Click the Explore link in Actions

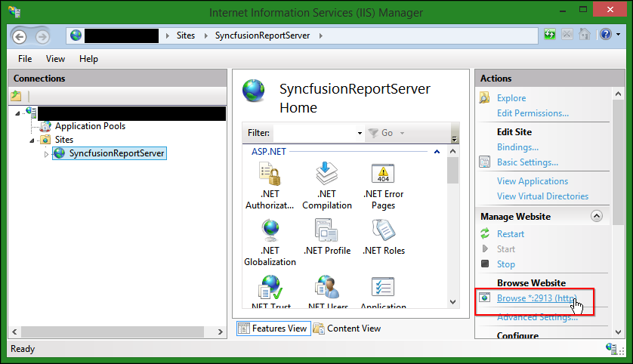point(511,98)
